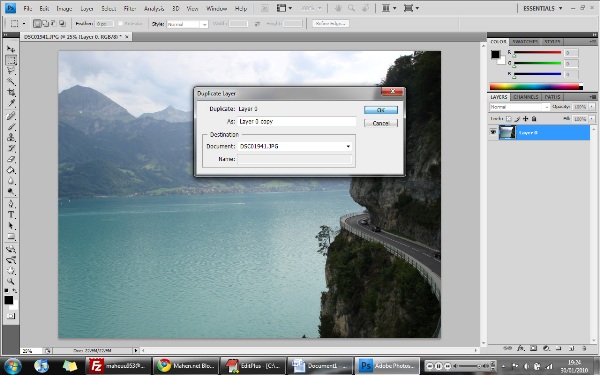The width and height of the screenshot is (600, 375).
Task: Select the Hand tool in toolbox
Action: [x=11, y=271]
